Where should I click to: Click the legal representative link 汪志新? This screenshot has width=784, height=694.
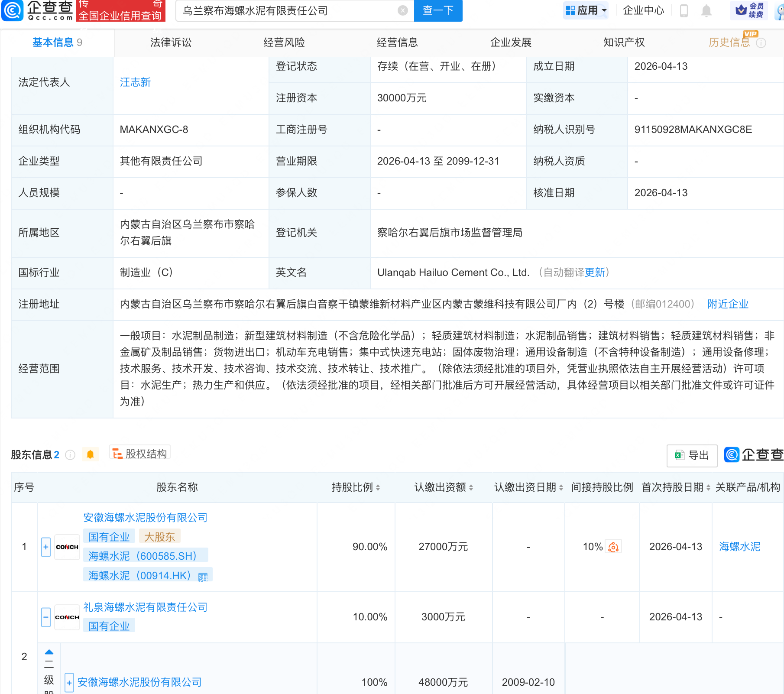point(135,82)
